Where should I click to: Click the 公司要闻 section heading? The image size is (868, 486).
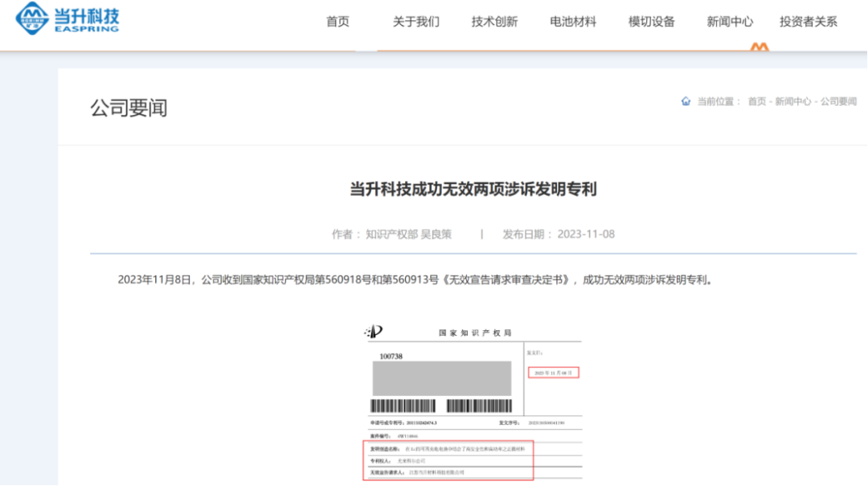[x=129, y=108]
